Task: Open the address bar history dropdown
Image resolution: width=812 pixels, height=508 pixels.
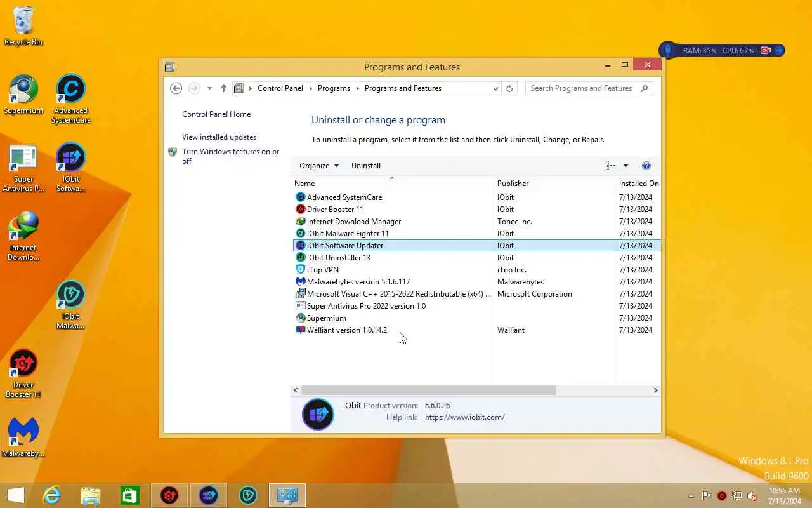Action: pyautogui.click(x=495, y=89)
